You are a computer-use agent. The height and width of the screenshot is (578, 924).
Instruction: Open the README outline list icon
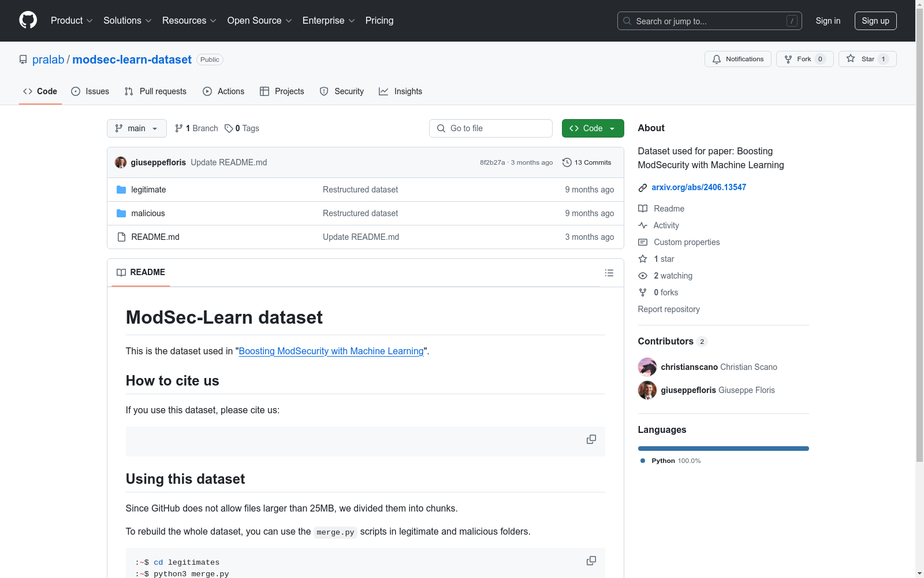(609, 273)
